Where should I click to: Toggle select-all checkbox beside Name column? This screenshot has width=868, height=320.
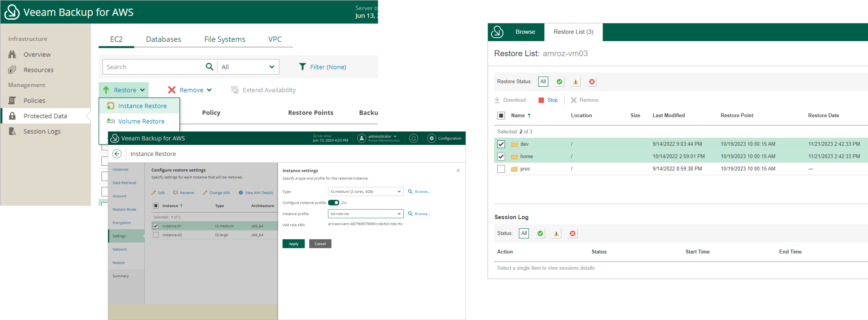point(501,116)
